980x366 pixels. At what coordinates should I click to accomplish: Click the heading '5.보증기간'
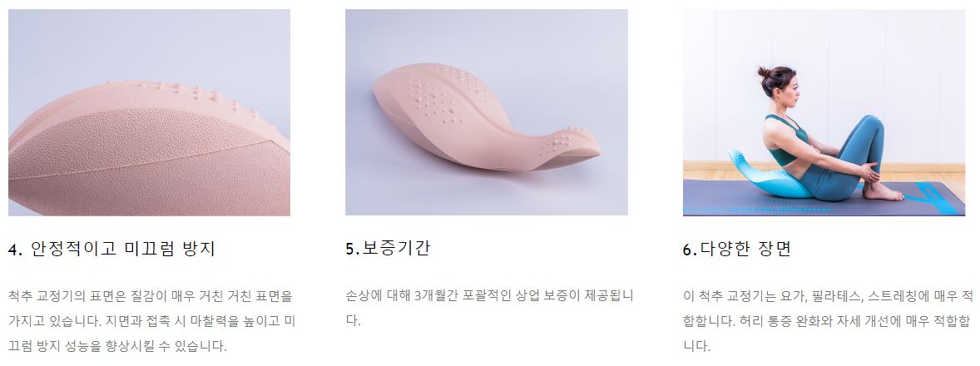[x=388, y=248]
